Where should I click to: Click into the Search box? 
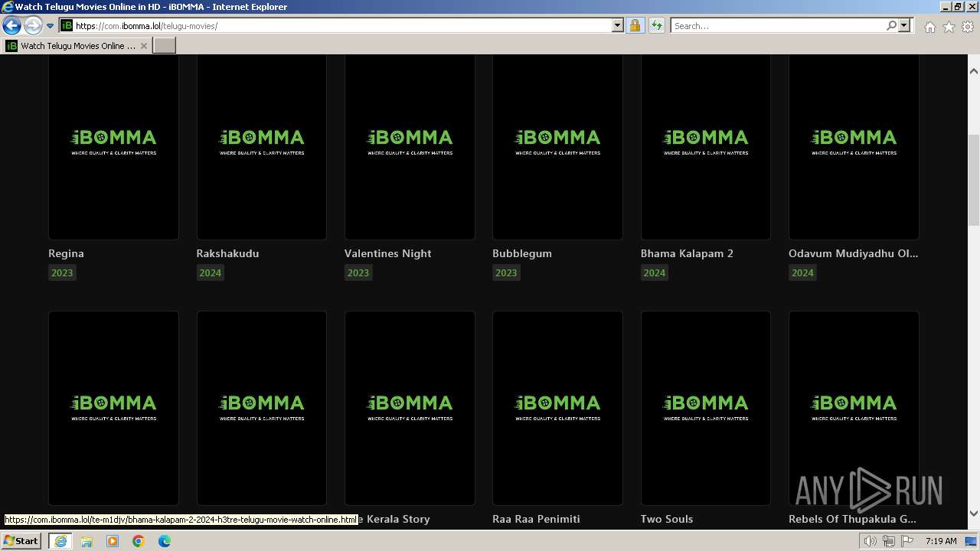point(778,25)
